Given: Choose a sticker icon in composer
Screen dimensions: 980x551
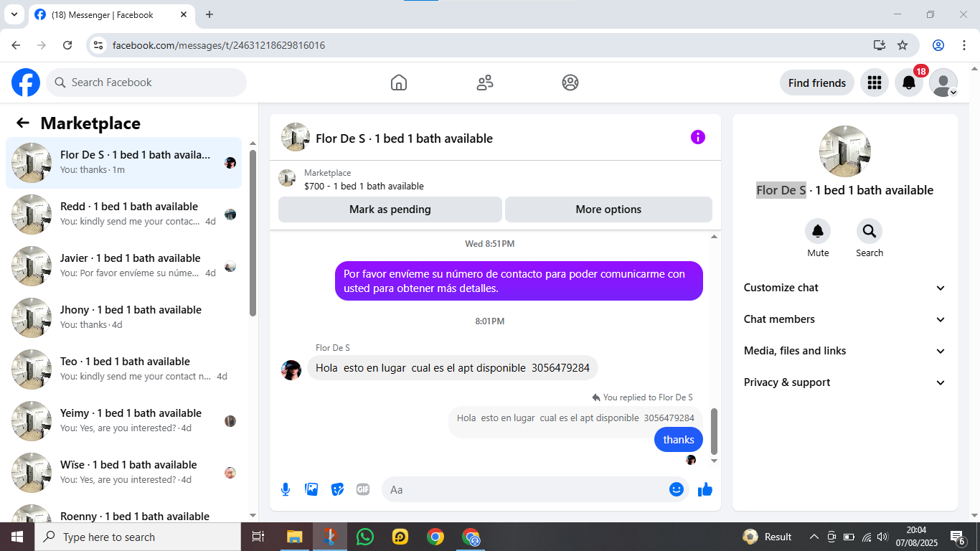Looking at the screenshot, I should pos(337,489).
